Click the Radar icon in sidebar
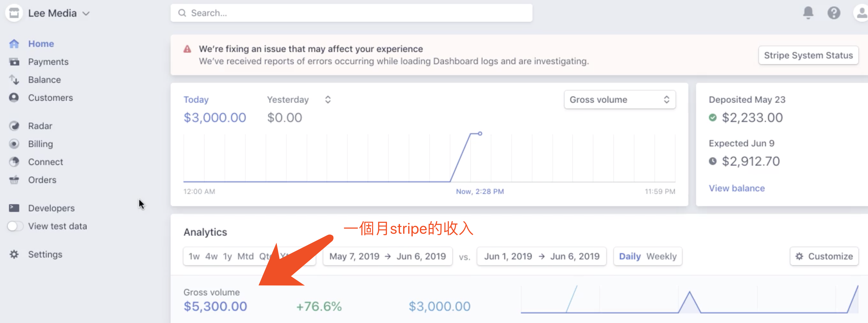The image size is (868, 323). pos(14,126)
